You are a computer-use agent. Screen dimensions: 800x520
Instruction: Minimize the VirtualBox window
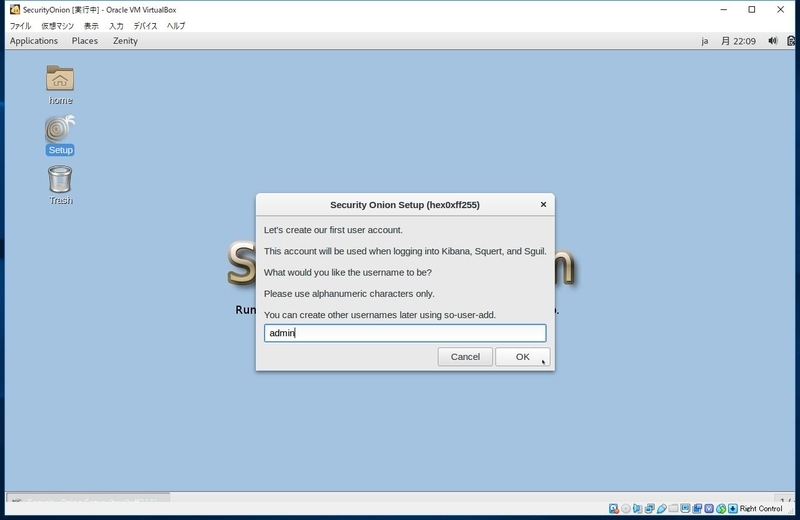pyautogui.click(x=723, y=9)
